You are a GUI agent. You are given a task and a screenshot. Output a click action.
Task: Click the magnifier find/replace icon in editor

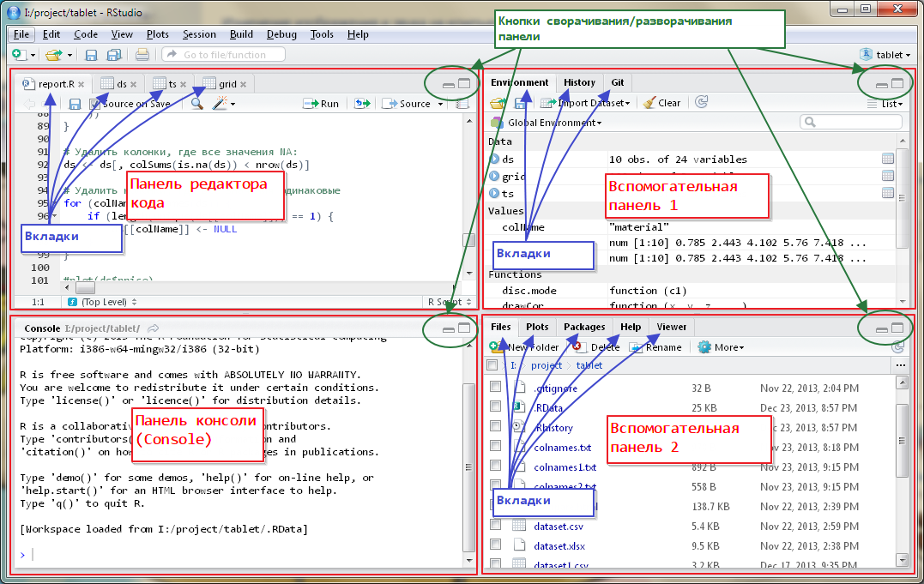coord(196,103)
